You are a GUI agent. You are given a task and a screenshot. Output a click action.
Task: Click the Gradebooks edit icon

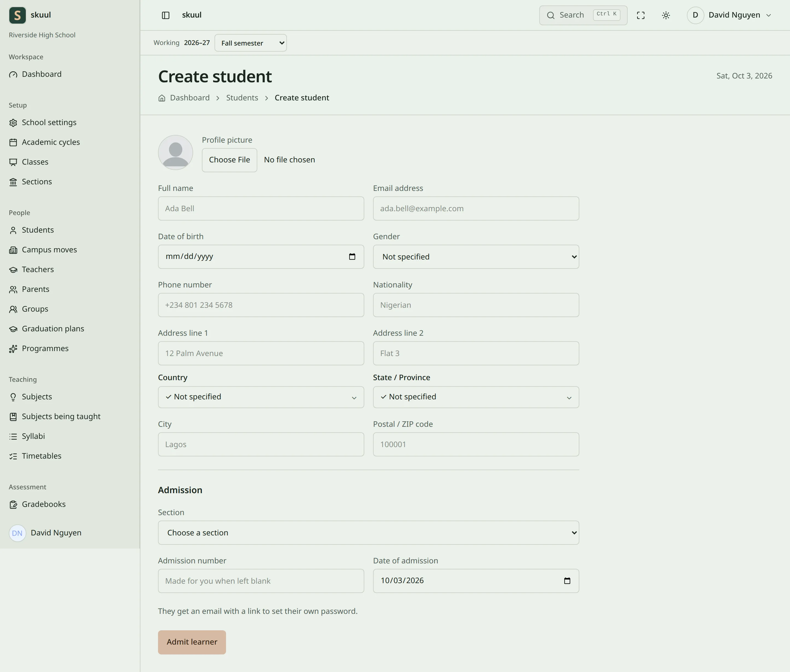tap(13, 505)
